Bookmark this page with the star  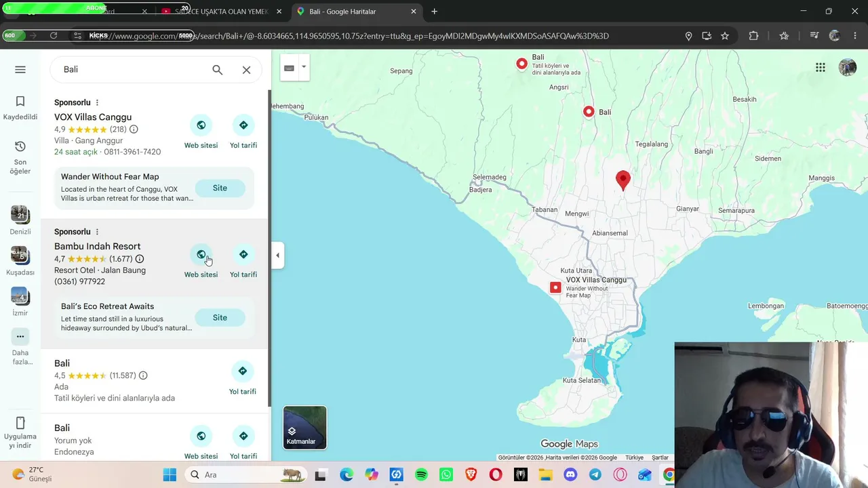[x=725, y=36]
